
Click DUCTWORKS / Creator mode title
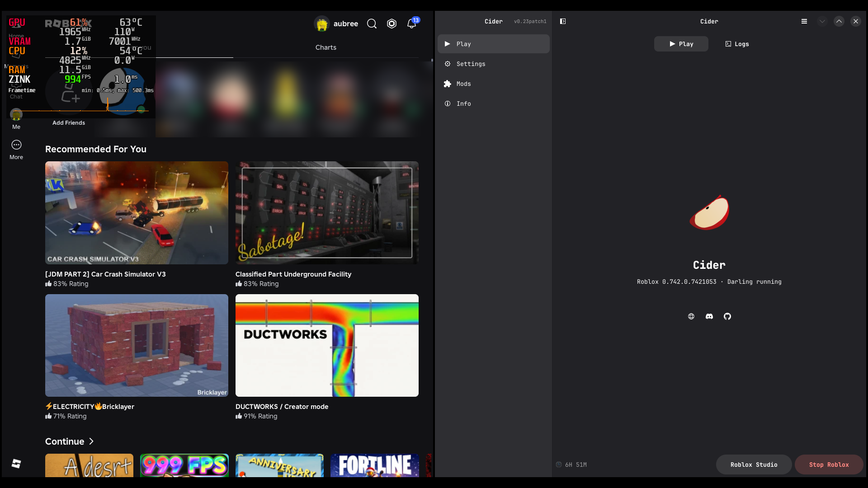pos(282,407)
